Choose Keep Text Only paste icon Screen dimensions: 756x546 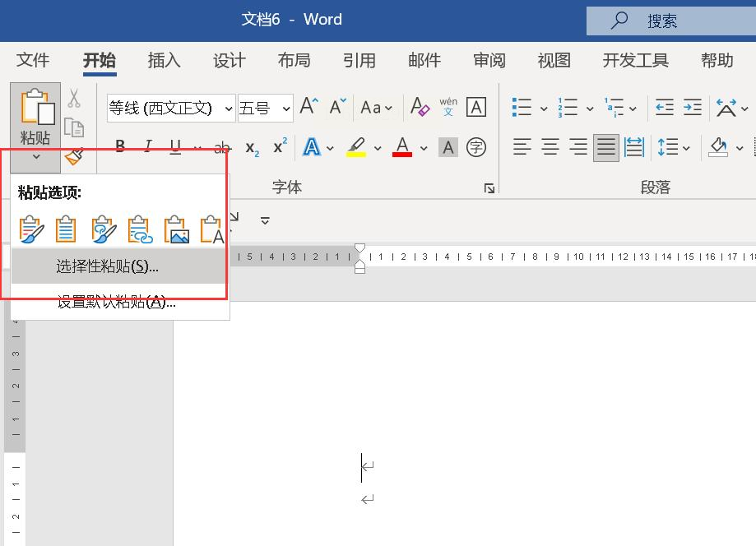pos(212,229)
